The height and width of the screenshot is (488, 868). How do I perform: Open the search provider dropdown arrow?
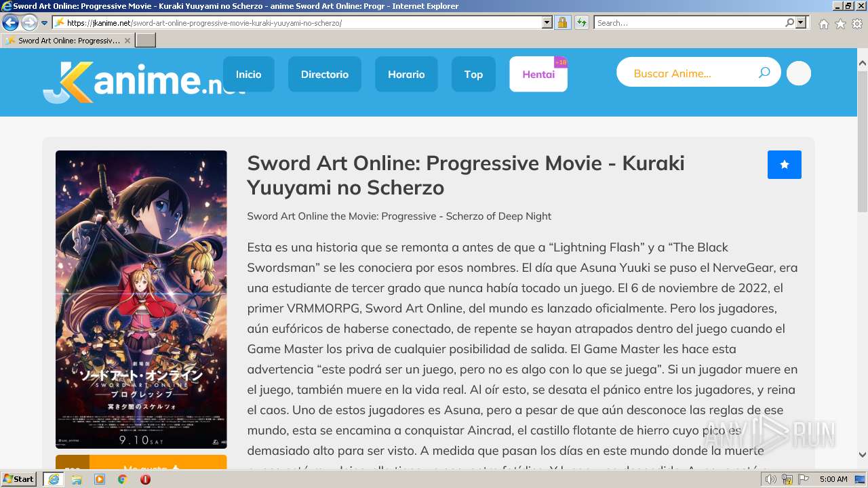click(802, 23)
